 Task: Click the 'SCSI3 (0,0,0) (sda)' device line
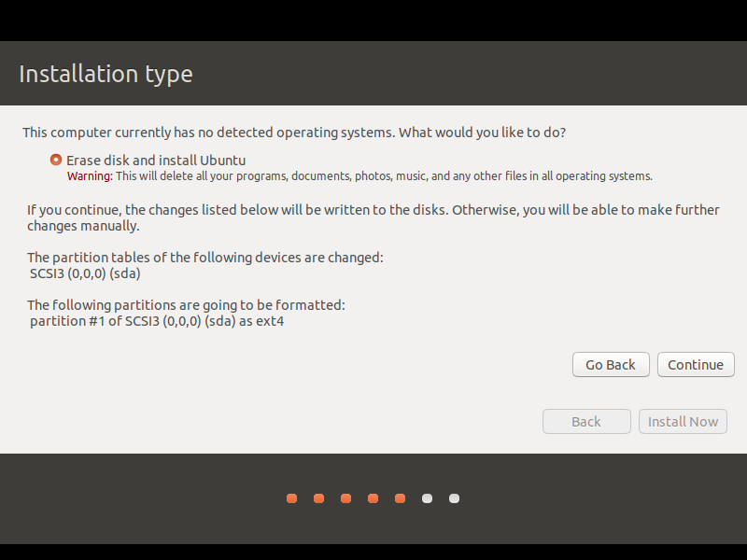85,273
